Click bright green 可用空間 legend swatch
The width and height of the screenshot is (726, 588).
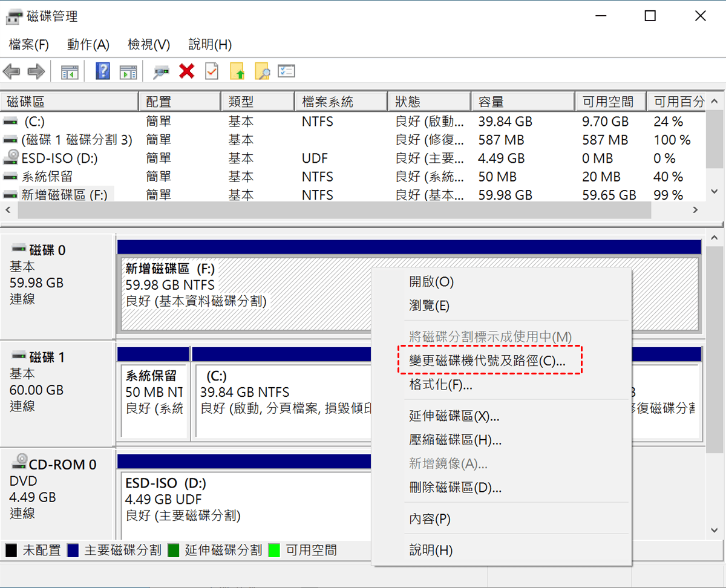[x=274, y=550]
